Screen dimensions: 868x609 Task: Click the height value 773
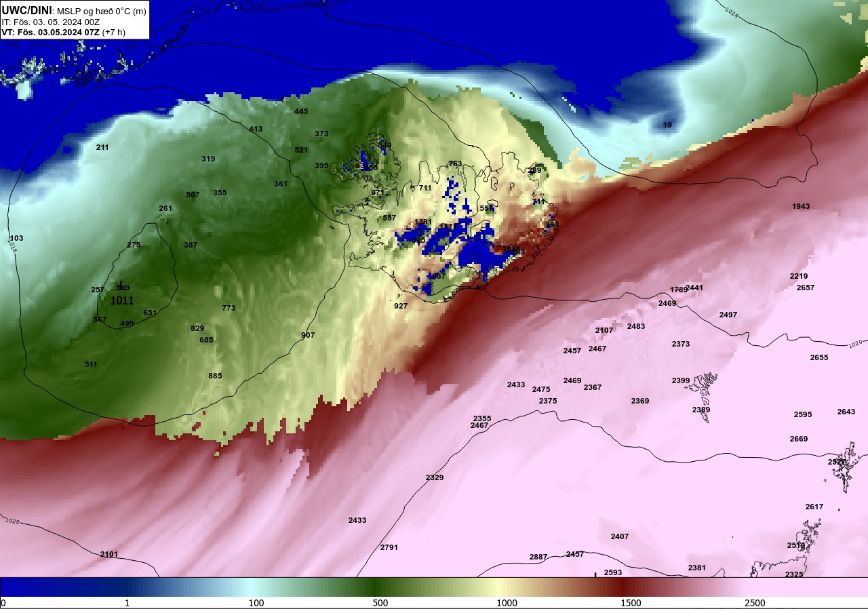point(229,308)
